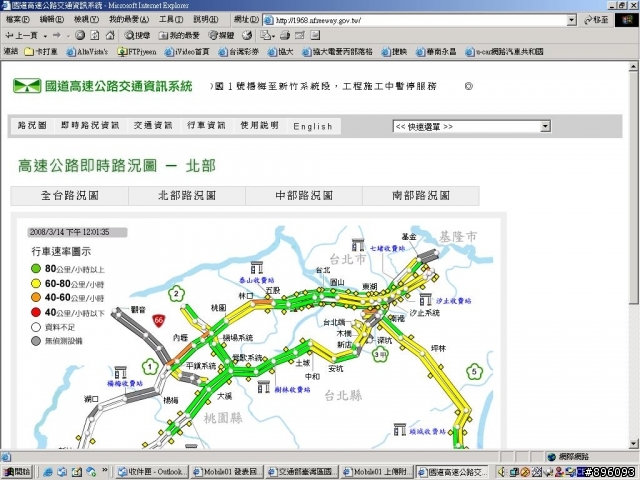Viewport: 640px width, 480px height.
Task: Select the 南部路況圖 tab
Action: [421, 196]
